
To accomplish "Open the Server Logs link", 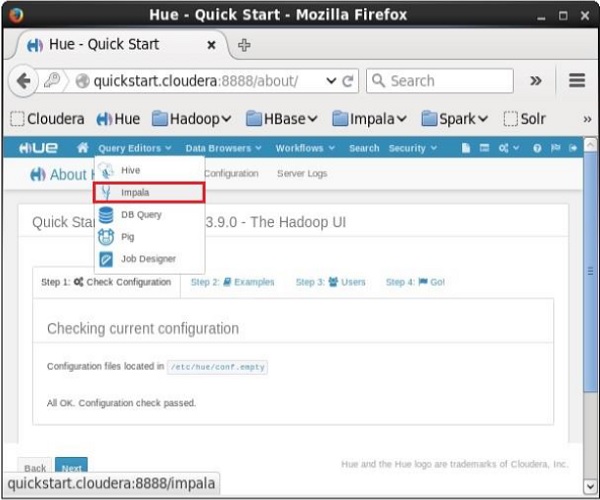I will pos(302,173).
